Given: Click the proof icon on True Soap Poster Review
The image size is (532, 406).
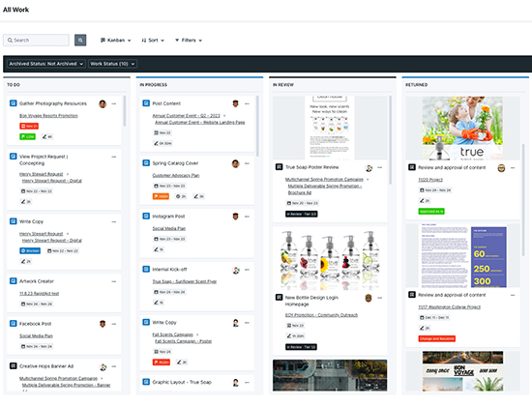Looking at the screenshot, I should click(x=279, y=167).
